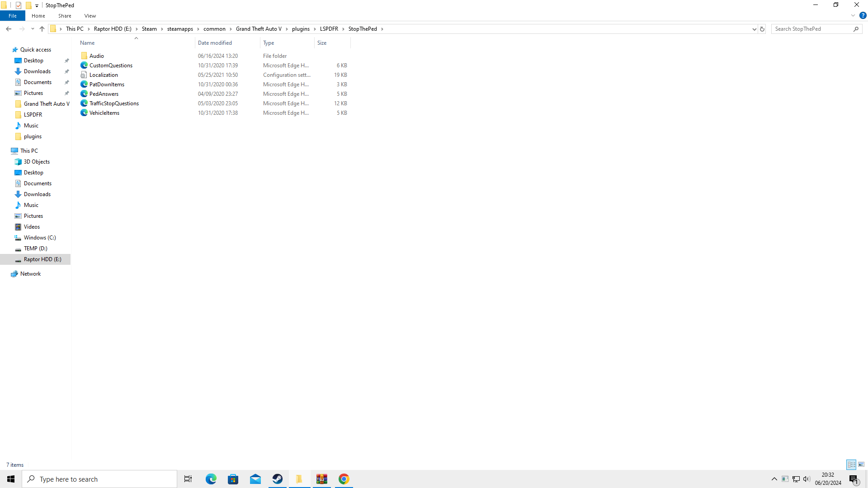Open the recent locations dropdown arrow
This screenshot has width=868, height=488.
(33, 29)
